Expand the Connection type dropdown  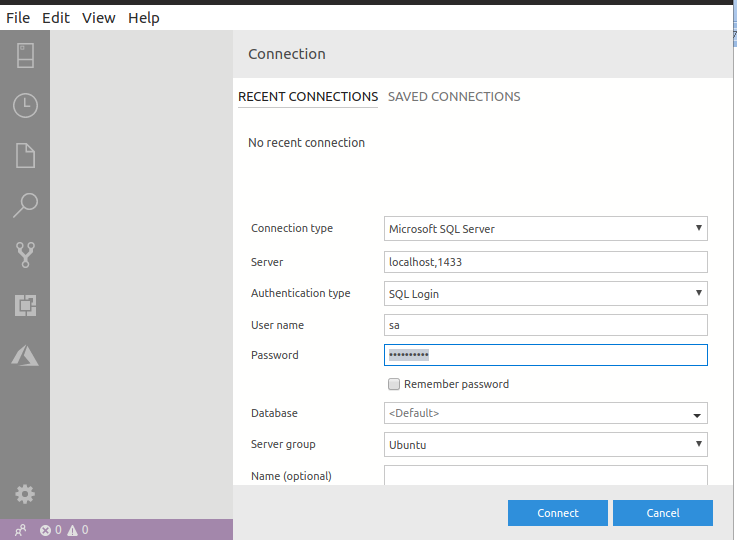545,229
